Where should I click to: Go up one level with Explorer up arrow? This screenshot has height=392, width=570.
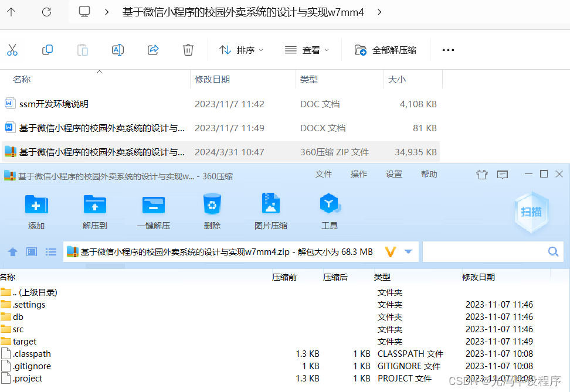pos(11,12)
